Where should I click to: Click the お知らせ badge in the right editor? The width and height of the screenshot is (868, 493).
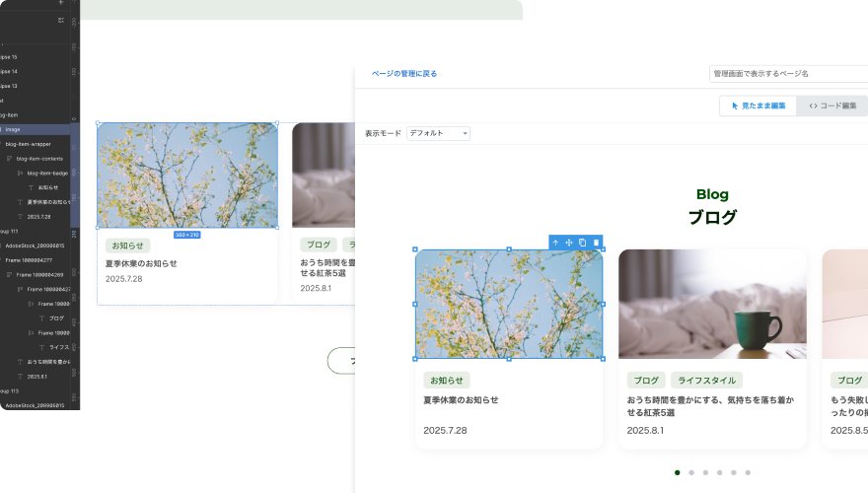coord(446,380)
